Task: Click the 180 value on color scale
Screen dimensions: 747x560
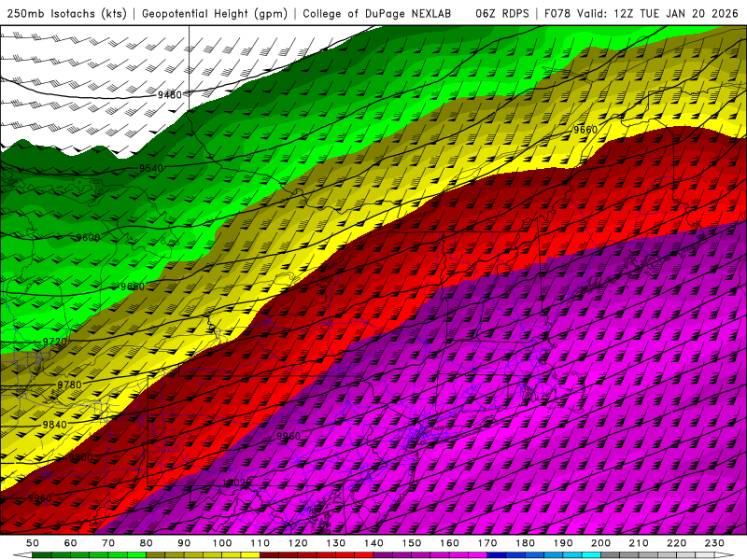Action: coord(525,543)
